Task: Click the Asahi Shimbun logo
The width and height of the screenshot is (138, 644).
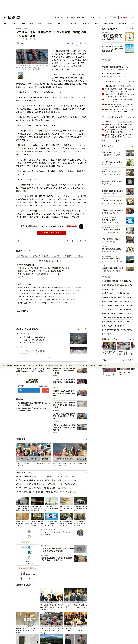Action: [x=12, y=17]
